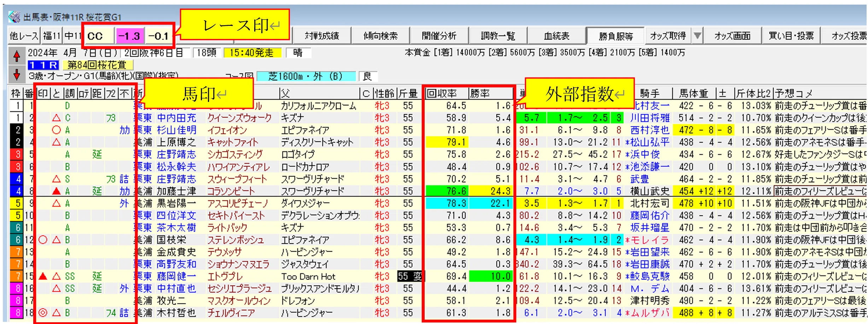Click the up arrow to go to previous race
The height and width of the screenshot is (324, 868).
tap(17, 56)
